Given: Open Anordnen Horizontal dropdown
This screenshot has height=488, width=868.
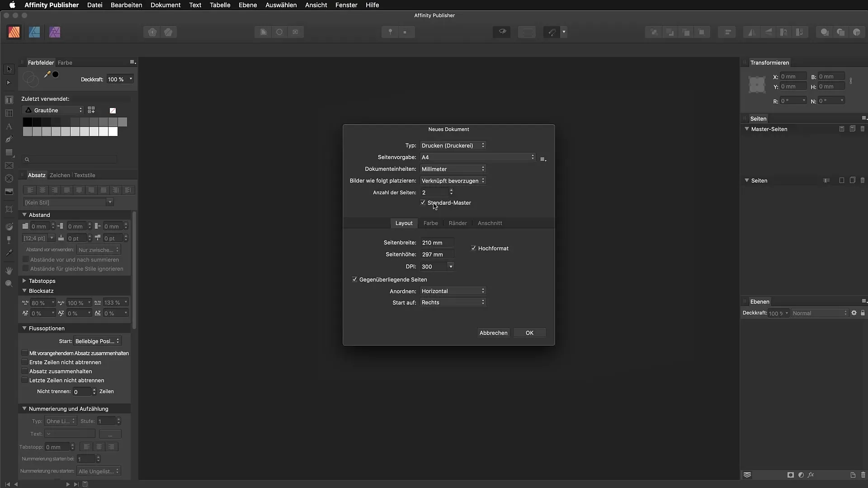Looking at the screenshot, I should [453, 291].
